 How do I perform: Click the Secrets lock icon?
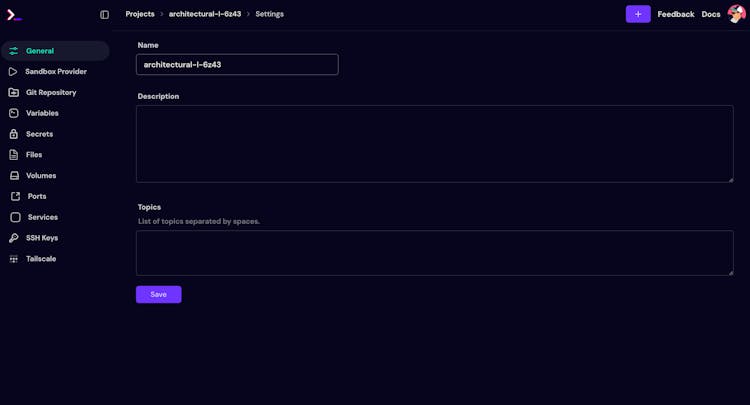[x=14, y=134]
